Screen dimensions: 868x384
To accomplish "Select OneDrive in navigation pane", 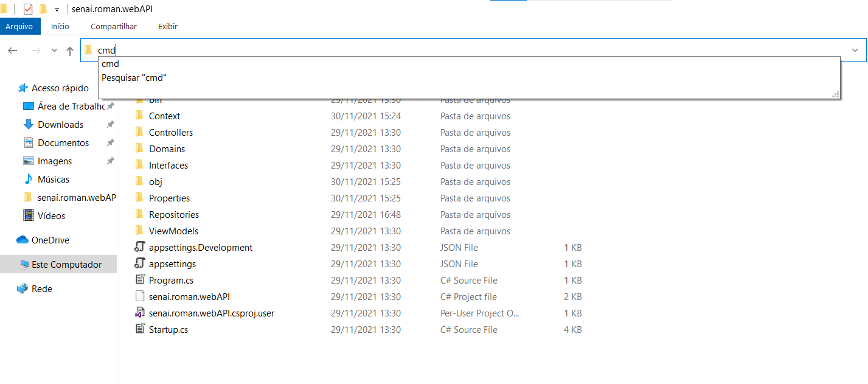I will 50,240.
